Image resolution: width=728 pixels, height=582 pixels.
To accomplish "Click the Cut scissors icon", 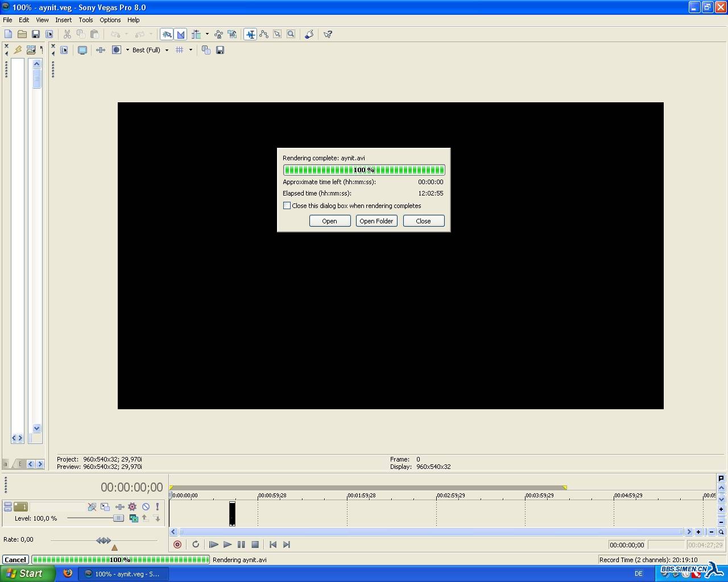I will coord(67,34).
